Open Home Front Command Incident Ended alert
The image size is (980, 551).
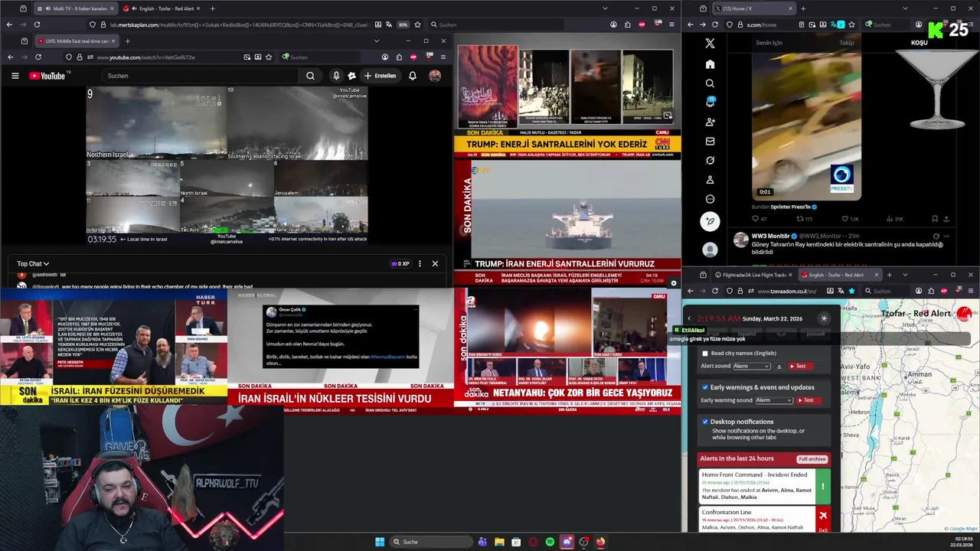click(764, 485)
